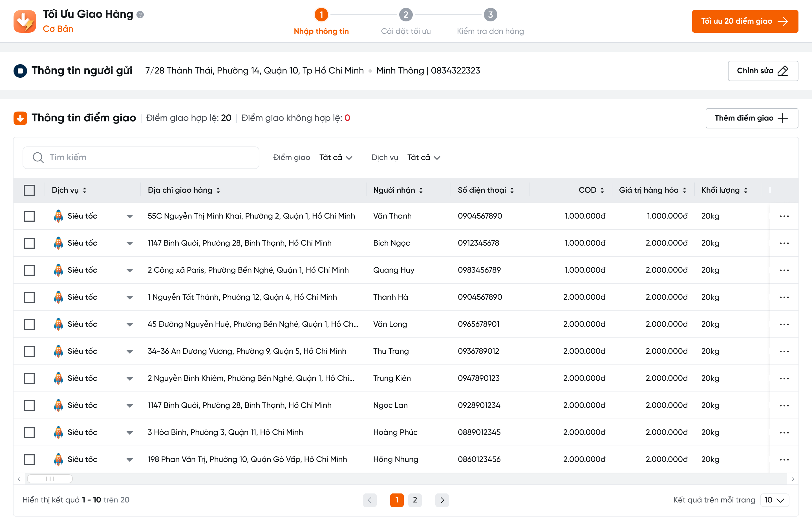Click the rocket icon on the Văn Thanh row
This screenshot has width=812, height=525.
pyautogui.click(x=58, y=216)
